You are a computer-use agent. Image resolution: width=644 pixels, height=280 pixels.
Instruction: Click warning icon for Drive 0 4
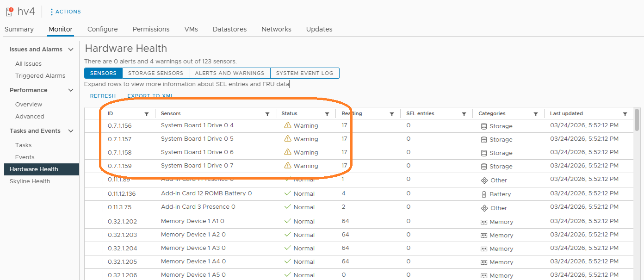tap(288, 125)
